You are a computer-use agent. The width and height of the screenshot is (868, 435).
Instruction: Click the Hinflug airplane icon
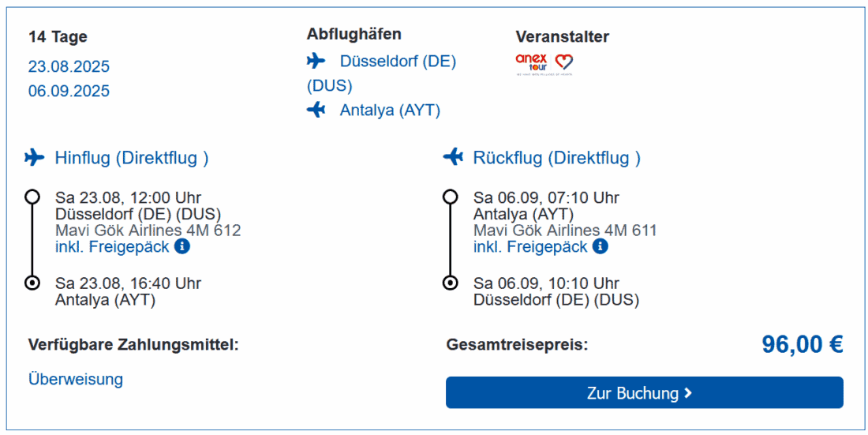pyautogui.click(x=35, y=158)
